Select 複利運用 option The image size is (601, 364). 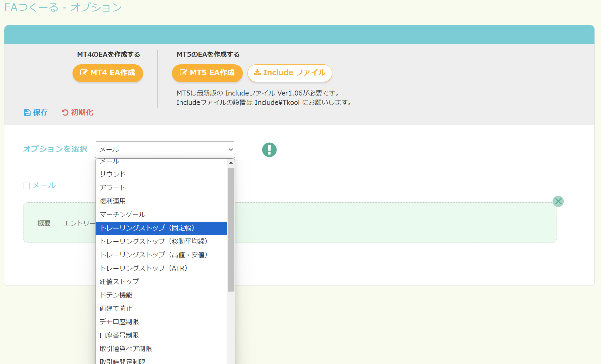pyautogui.click(x=113, y=201)
